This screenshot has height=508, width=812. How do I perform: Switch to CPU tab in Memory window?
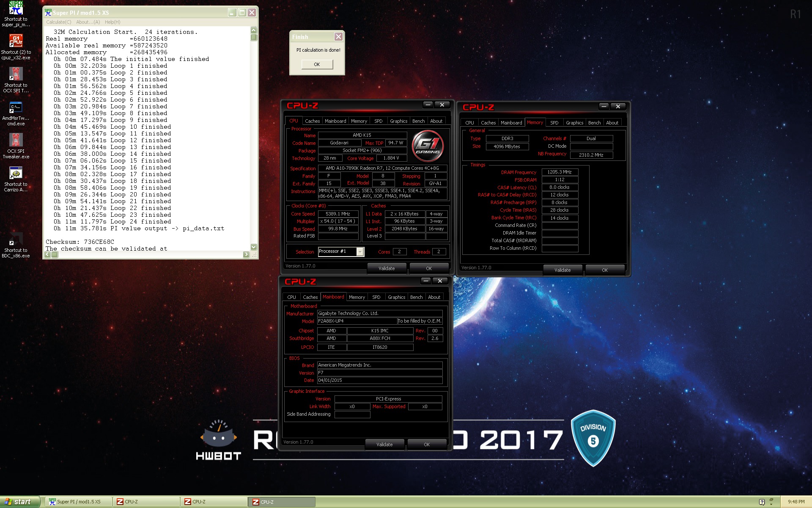click(469, 123)
